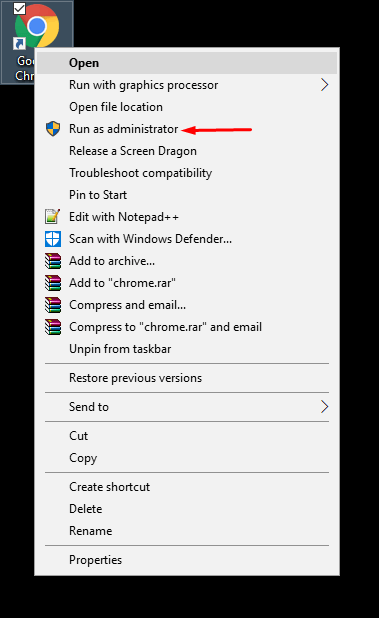Select Cut from the context menu
379x618 pixels.
[x=187, y=436]
